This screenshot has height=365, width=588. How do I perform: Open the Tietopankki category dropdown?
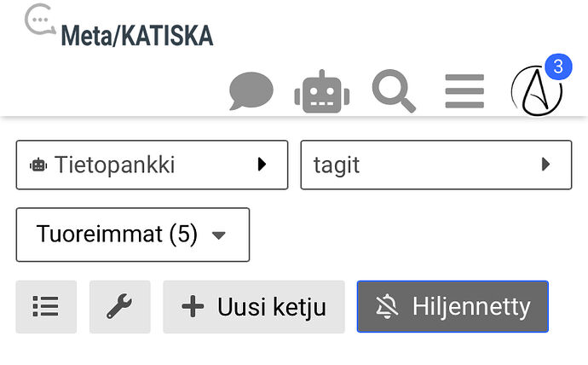point(152,165)
